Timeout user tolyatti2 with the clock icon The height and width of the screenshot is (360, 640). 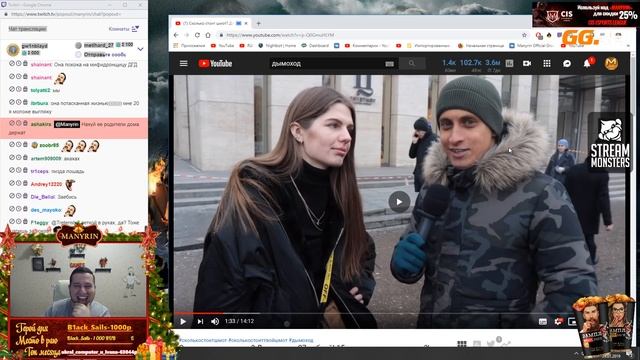(x=18, y=89)
